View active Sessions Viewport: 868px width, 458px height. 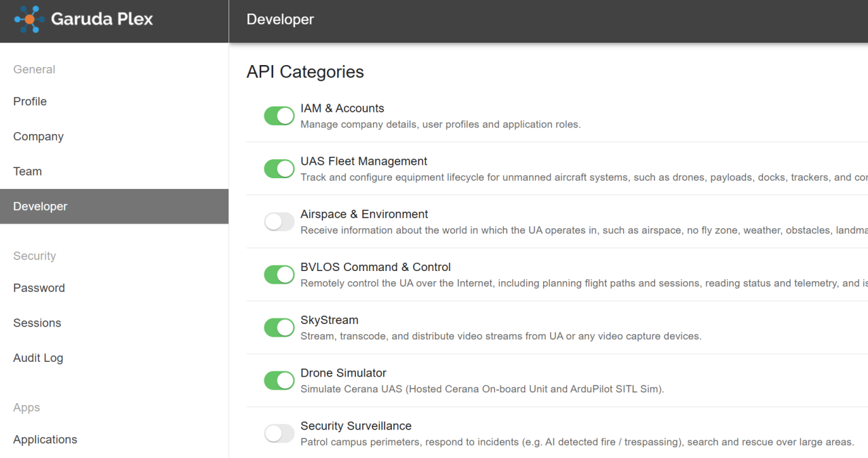[37, 323]
